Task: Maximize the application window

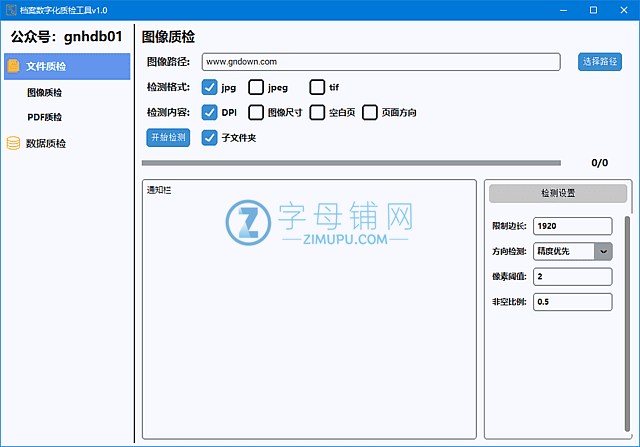Action: click(593, 10)
